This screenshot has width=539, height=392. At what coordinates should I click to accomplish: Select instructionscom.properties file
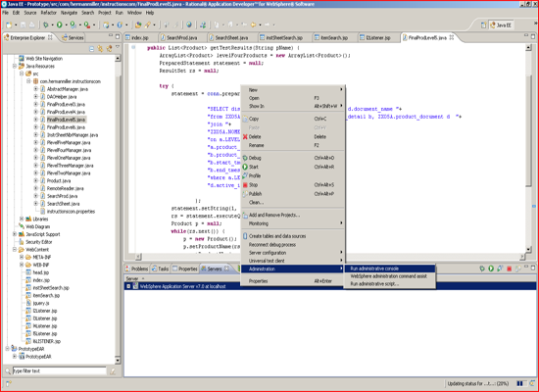71,212
